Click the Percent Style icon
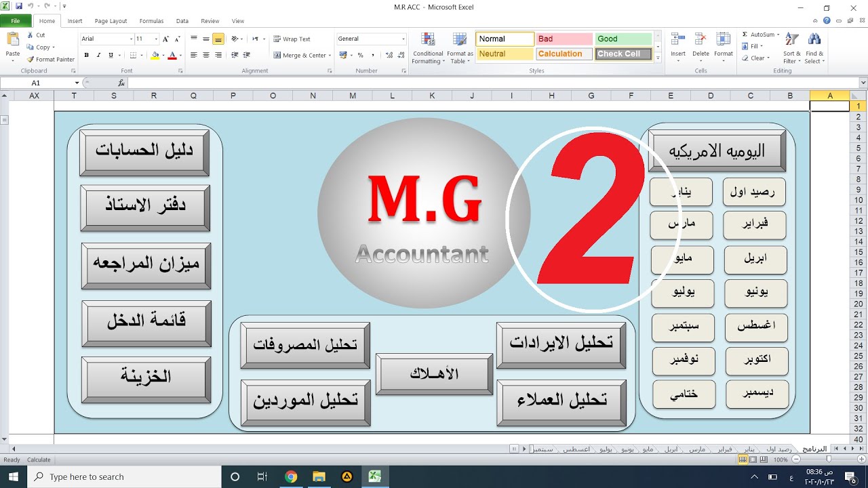The height and width of the screenshot is (488, 868). (x=360, y=56)
